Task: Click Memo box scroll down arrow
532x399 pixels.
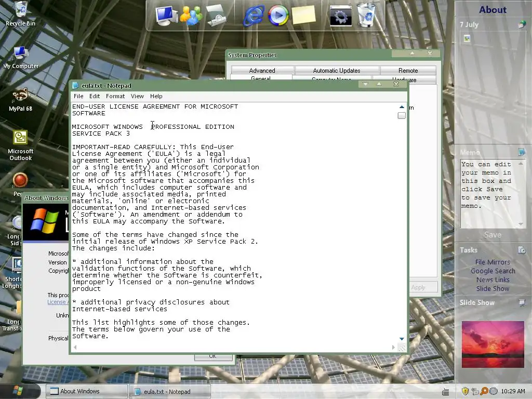Action: [521, 224]
